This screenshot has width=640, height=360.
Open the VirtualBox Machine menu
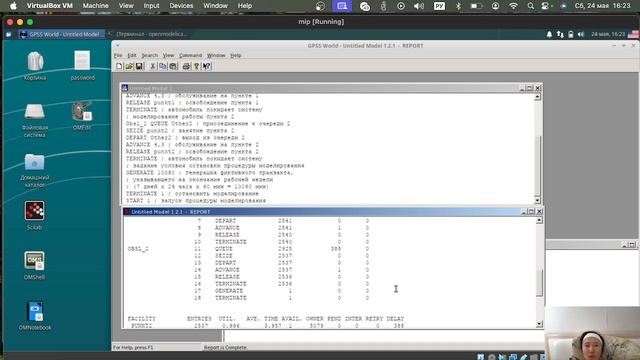(96, 6)
